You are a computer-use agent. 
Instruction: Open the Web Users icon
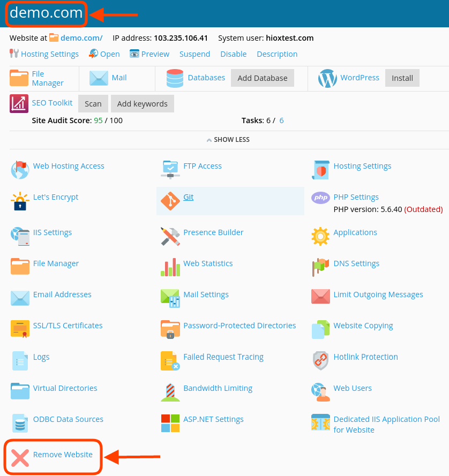point(320,392)
